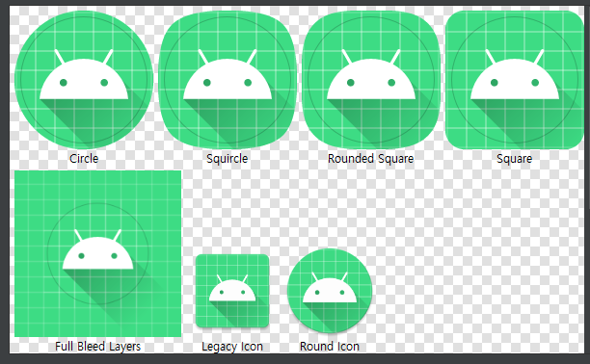Viewport: 590px width, 364px height.
Task: Click the "Squircle" label
Action: pos(228,159)
